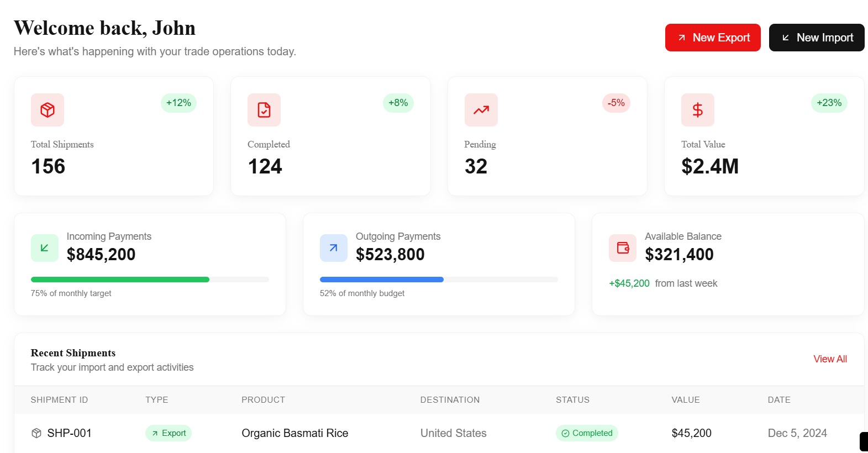Click the Total Shipments package icon
The height and width of the screenshot is (453, 868).
point(48,110)
